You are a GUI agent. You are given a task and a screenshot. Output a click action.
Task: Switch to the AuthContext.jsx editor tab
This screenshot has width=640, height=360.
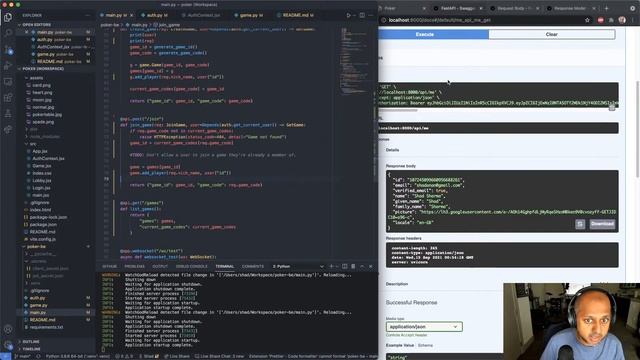[203, 15]
